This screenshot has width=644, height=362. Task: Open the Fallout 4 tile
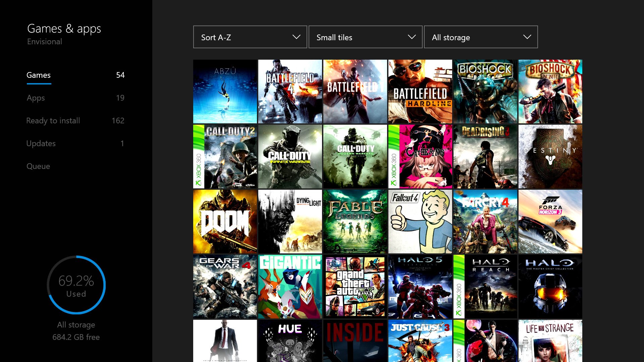click(420, 221)
